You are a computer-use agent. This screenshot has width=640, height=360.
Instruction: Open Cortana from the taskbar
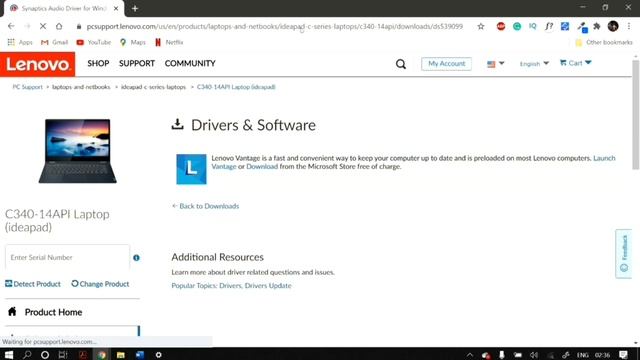click(x=45, y=355)
